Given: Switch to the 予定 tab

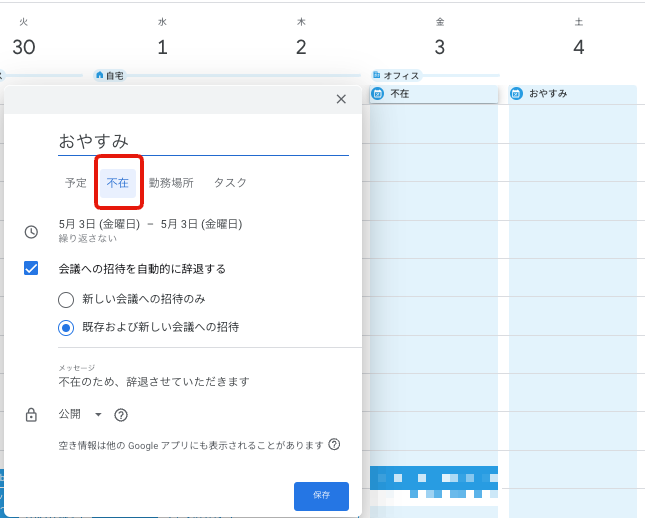Looking at the screenshot, I should click(76, 183).
